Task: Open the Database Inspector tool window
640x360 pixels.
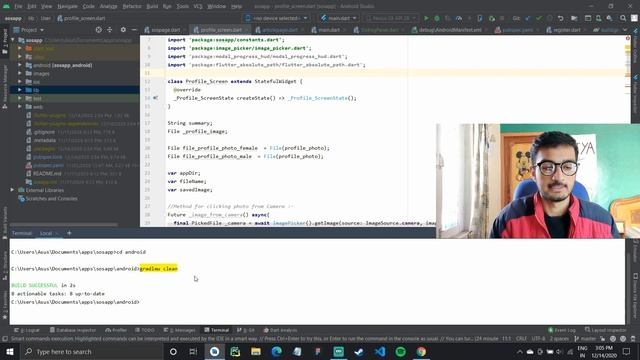Action: click(x=73, y=330)
